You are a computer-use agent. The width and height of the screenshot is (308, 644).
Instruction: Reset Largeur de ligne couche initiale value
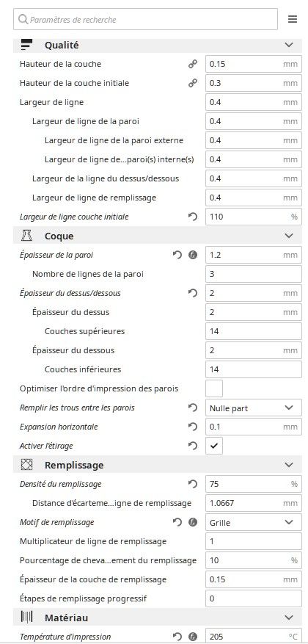pos(193,217)
